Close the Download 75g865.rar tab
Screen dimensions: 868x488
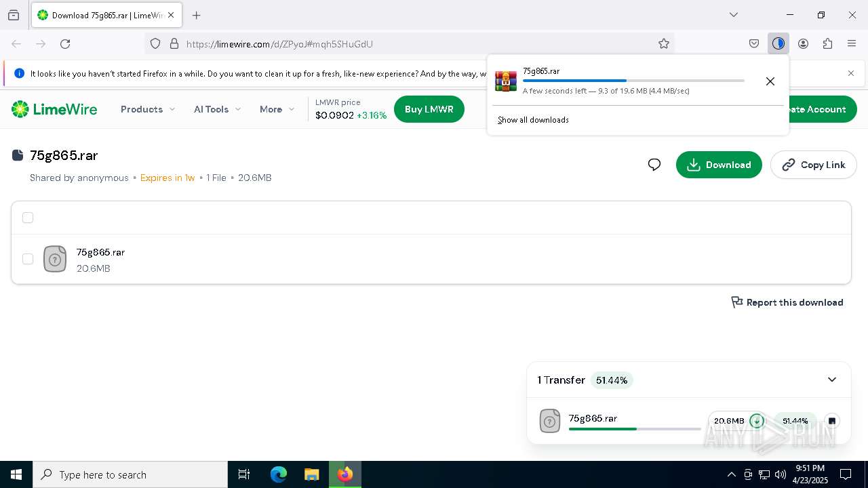click(x=172, y=15)
